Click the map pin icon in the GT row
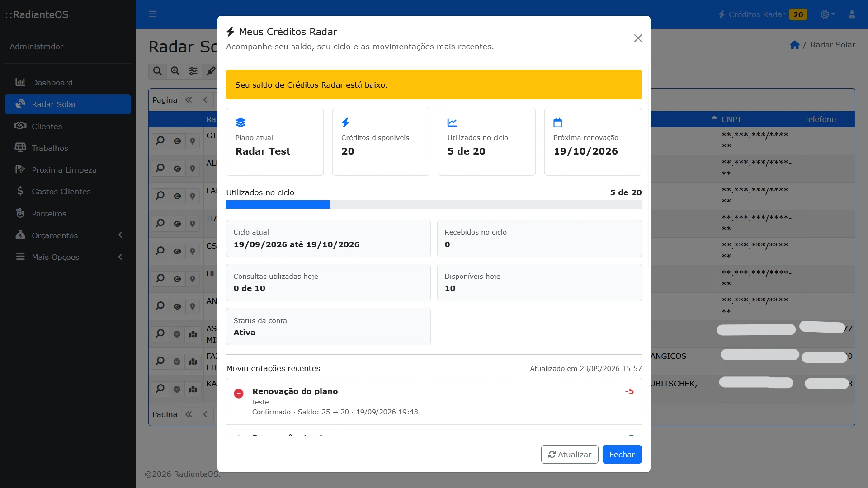 (193, 141)
